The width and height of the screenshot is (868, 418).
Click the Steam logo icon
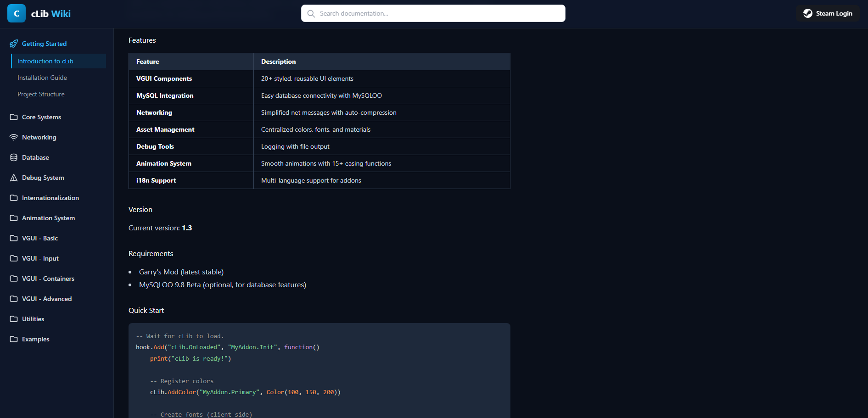click(x=808, y=14)
